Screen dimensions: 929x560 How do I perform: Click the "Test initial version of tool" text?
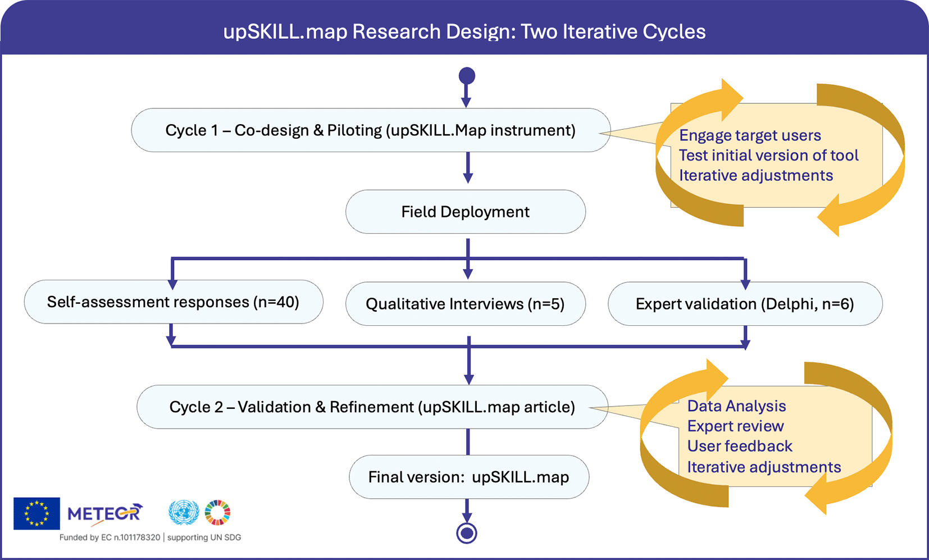769,156
